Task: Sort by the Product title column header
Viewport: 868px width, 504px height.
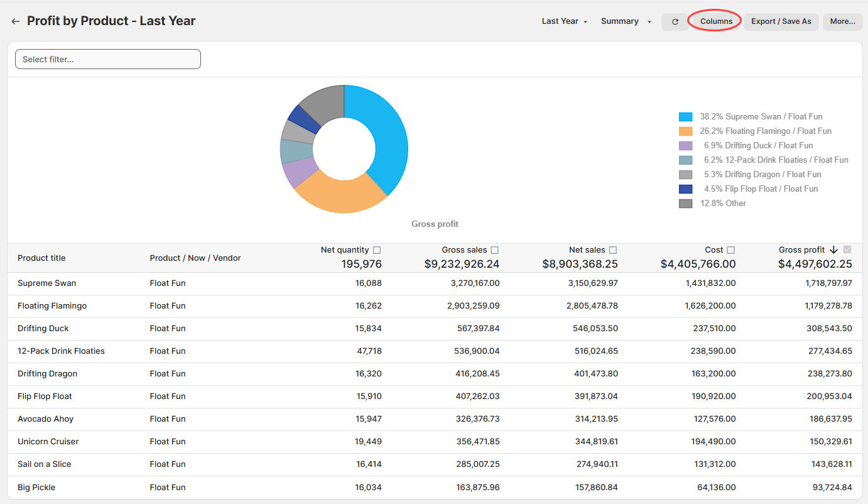Action: click(41, 258)
